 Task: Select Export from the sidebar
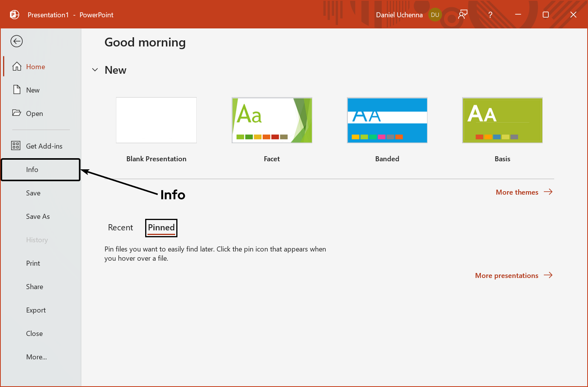tap(36, 310)
